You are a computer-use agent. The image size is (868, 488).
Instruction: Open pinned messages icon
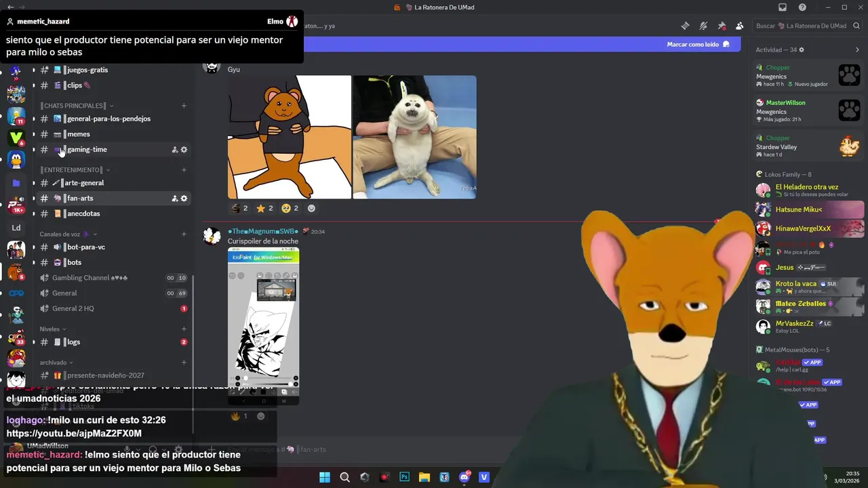[722, 26]
